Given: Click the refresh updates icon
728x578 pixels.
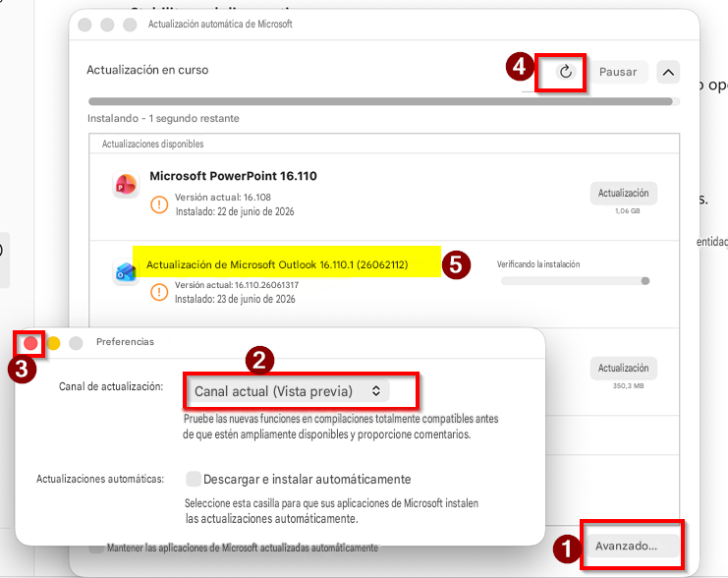Looking at the screenshot, I should tap(566, 72).
